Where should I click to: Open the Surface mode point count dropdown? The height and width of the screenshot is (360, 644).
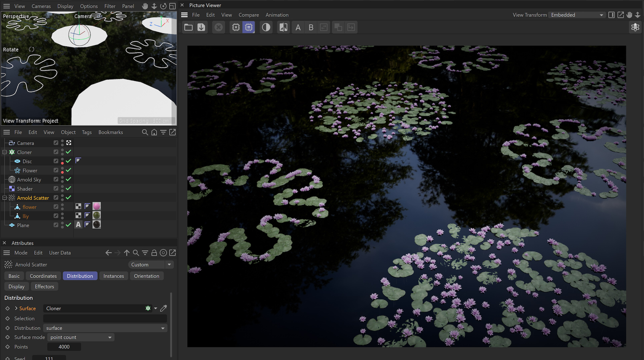tap(81, 337)
